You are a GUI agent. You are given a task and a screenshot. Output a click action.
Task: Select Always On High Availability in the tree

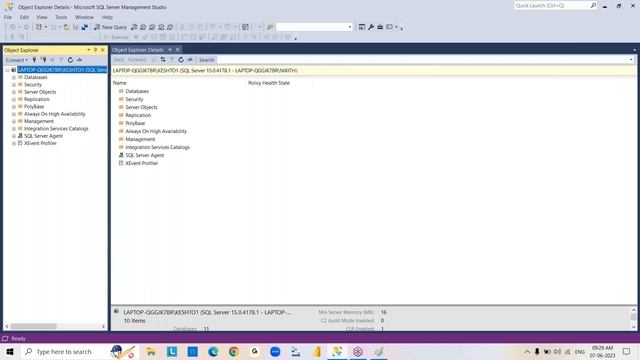pos(55,114)
